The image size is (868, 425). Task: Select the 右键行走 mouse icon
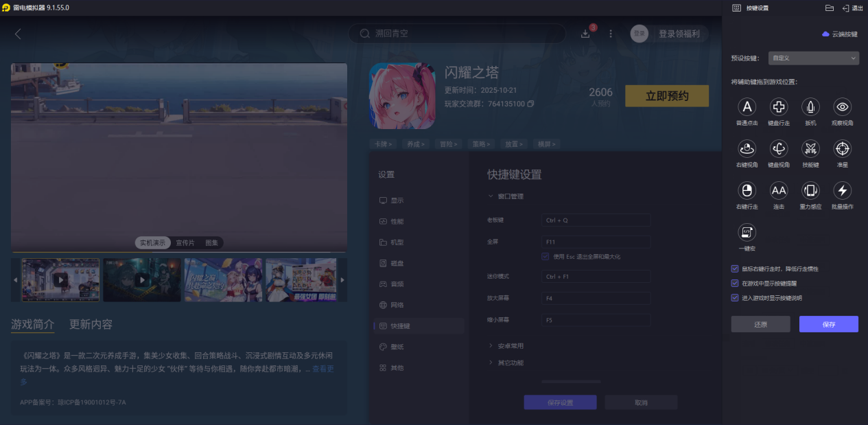click(x=747, y=190)
